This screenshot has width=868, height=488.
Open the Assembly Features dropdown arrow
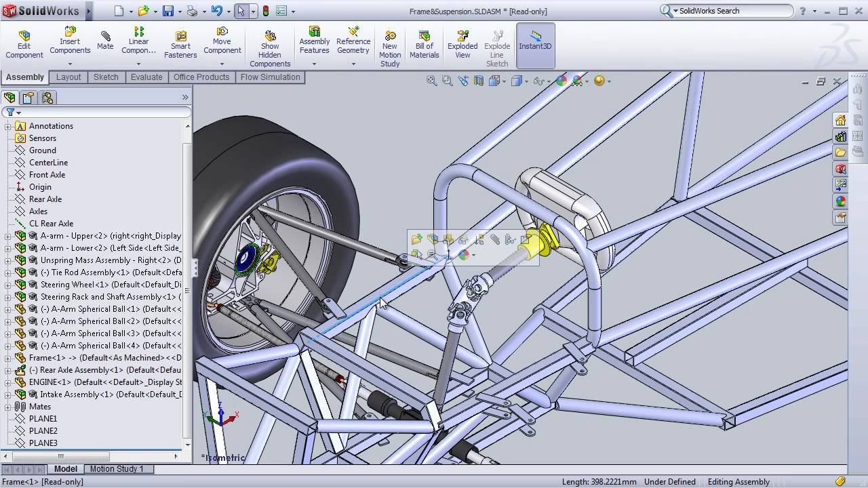click(314, 64)
